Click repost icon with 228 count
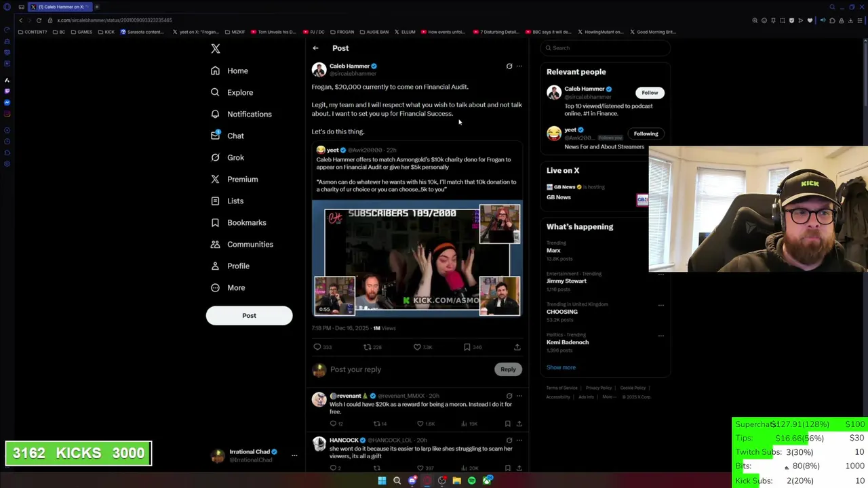This screenshot has width=868, height=488. click(368, 347)
